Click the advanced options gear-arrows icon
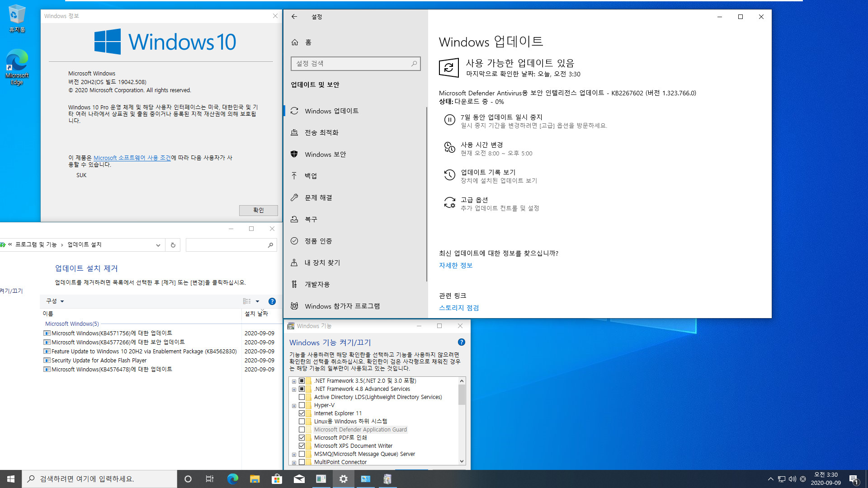The width and height of the screenshot is (868, 488). tap(449, 202)
